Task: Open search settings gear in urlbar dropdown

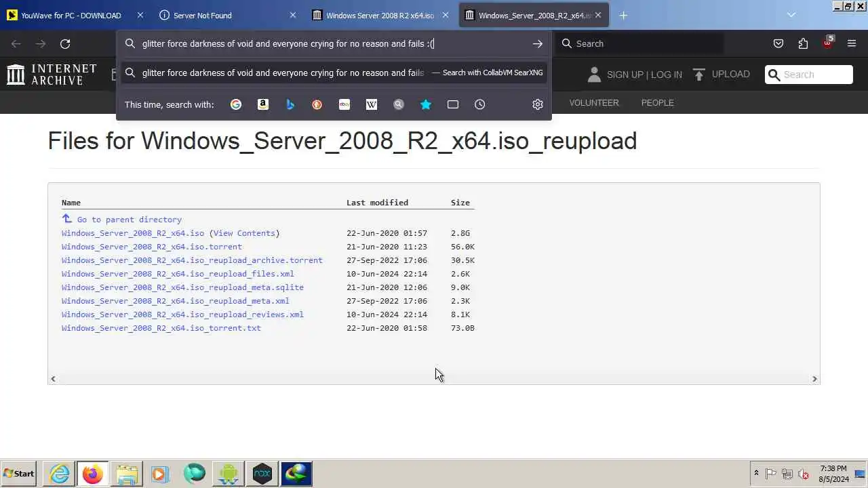Action: 538,104
